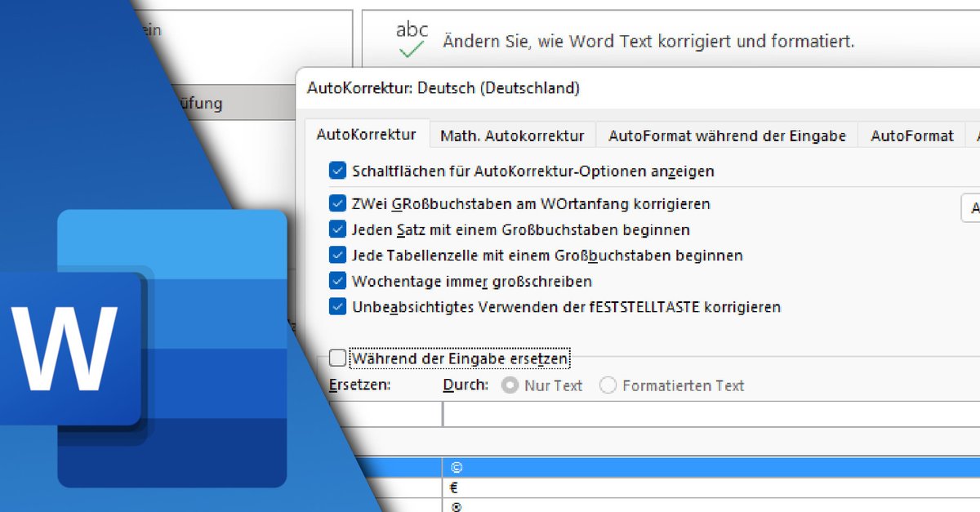Select the AutoFormat tab
The height and width of the screenshot is (512, 980).
pos(911,136)
